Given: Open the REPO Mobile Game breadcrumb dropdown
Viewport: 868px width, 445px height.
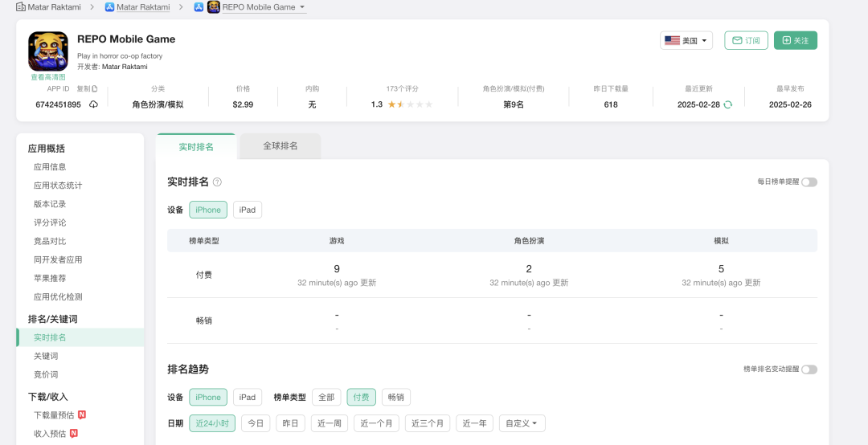Looking at the screenshot, I should point(301,7).
